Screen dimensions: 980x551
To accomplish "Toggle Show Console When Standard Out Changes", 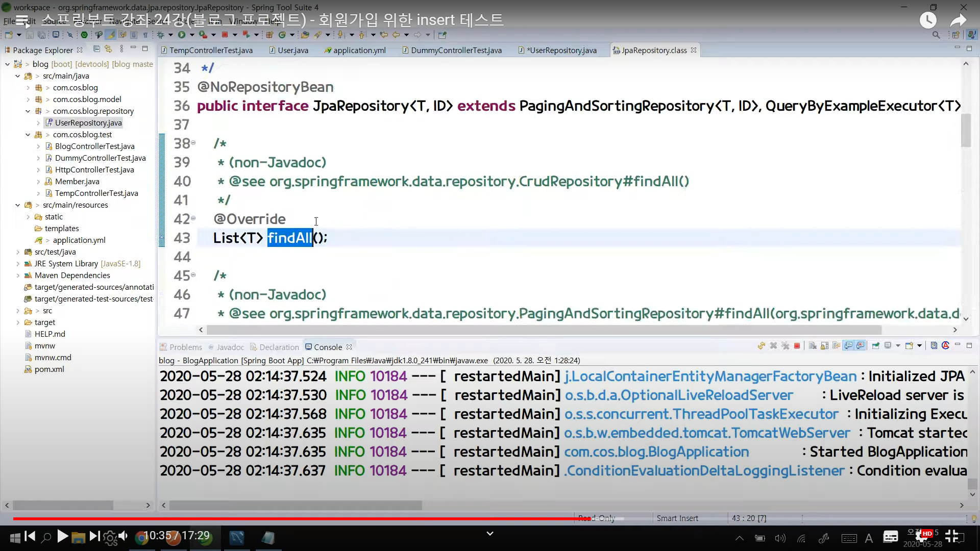I will pos(848,346).
